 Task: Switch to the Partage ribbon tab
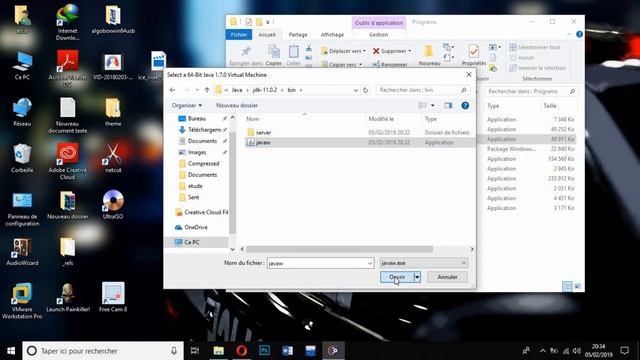click(298, 35)
